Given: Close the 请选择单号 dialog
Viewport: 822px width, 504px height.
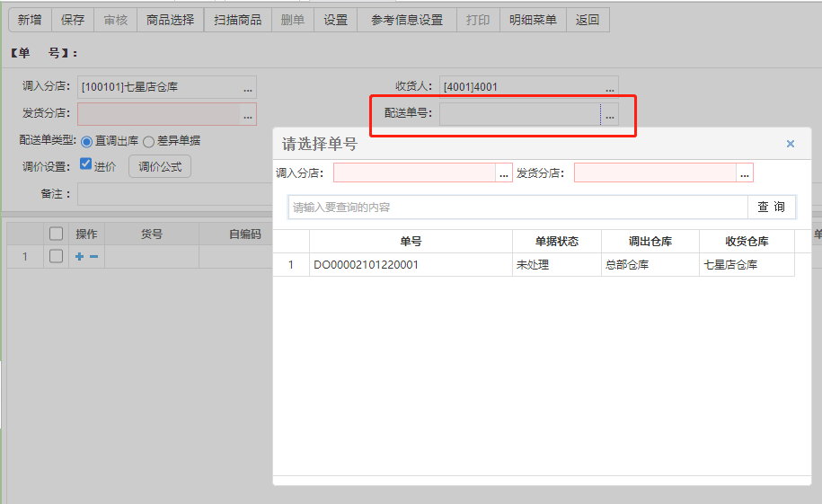Looking at the screenshot, I should pos(791,144).
